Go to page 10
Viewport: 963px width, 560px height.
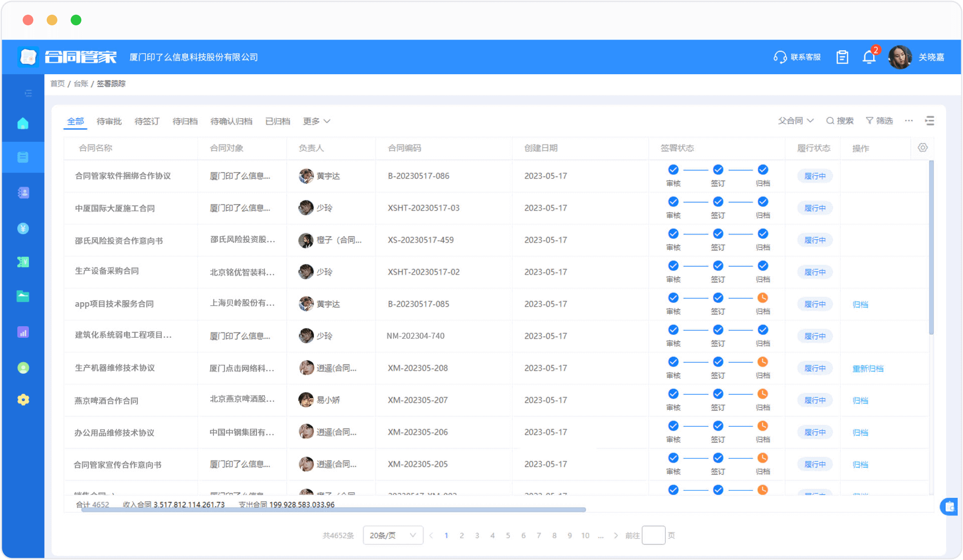[x=585, y=536]
